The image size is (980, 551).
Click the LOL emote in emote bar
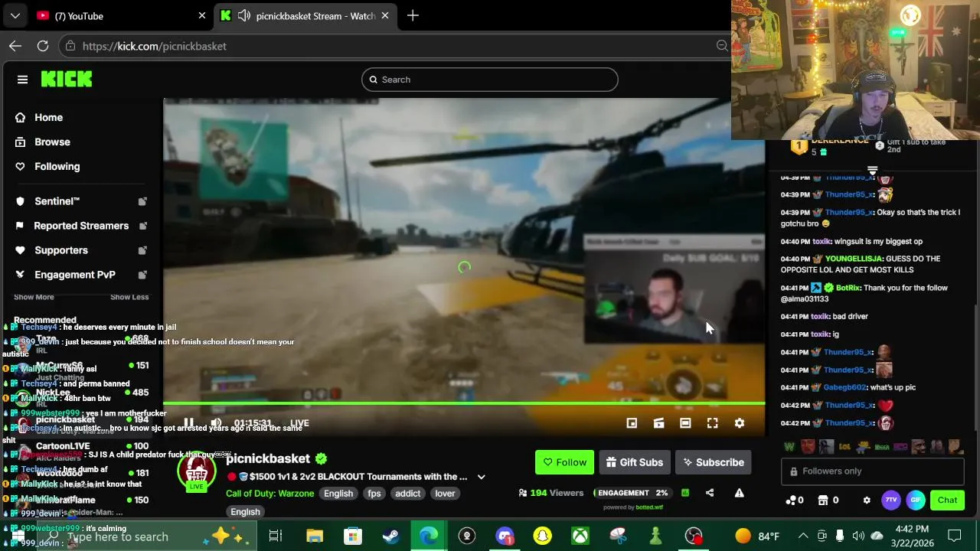tap(844, 447)
